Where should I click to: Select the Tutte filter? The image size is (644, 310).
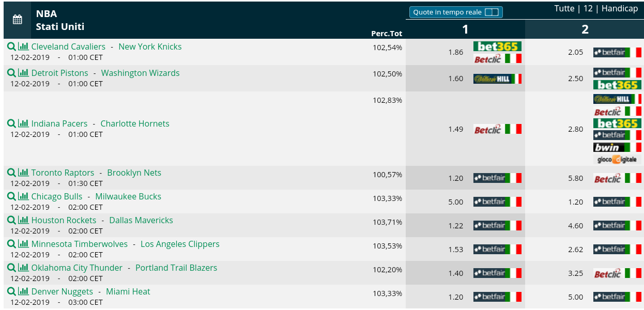point(564,9)
